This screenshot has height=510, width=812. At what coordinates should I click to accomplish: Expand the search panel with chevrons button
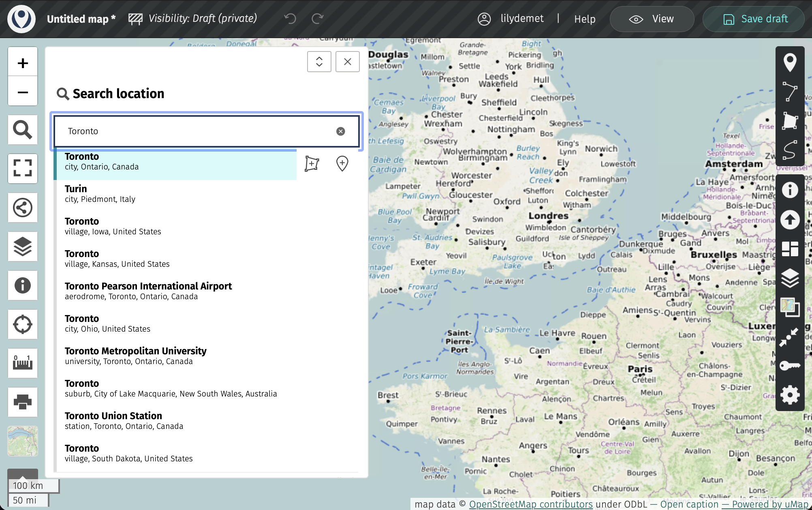tap(319, 62)
